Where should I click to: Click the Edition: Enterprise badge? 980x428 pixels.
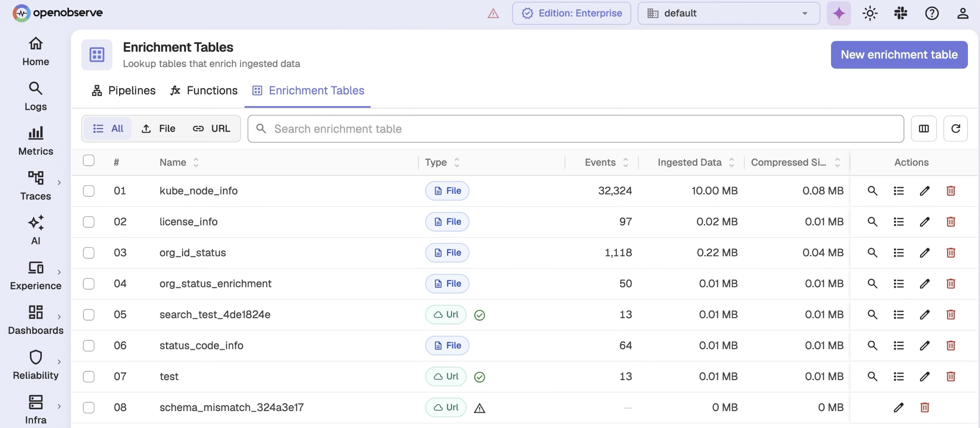coord(571,13)
